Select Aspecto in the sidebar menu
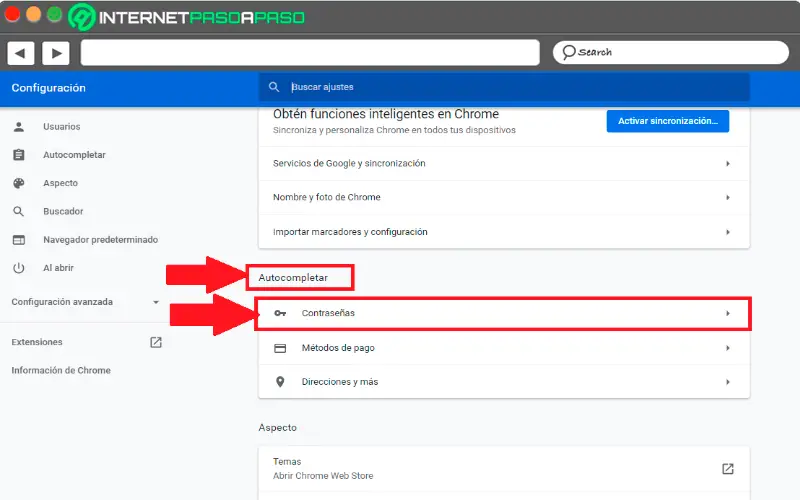This screenshot has width=800, height=500. pyautogui.click(x=61, y=183)
